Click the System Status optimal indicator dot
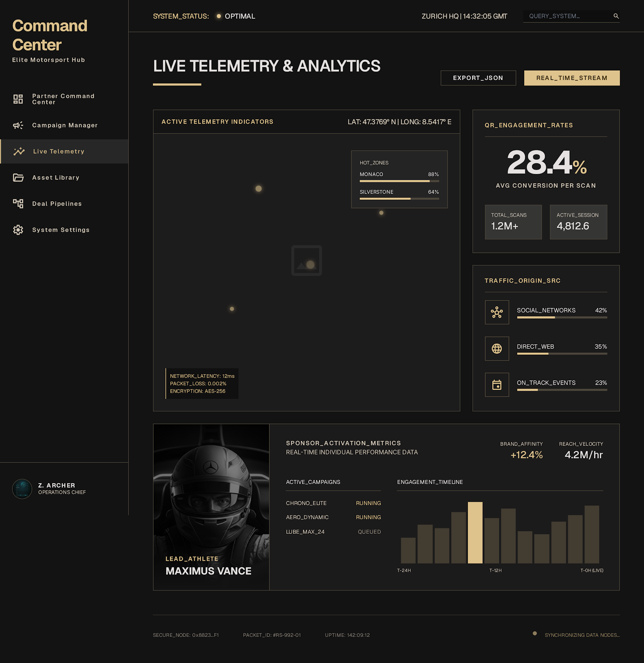The height and width of the screenshot is (663, 644). coord(219,16)
